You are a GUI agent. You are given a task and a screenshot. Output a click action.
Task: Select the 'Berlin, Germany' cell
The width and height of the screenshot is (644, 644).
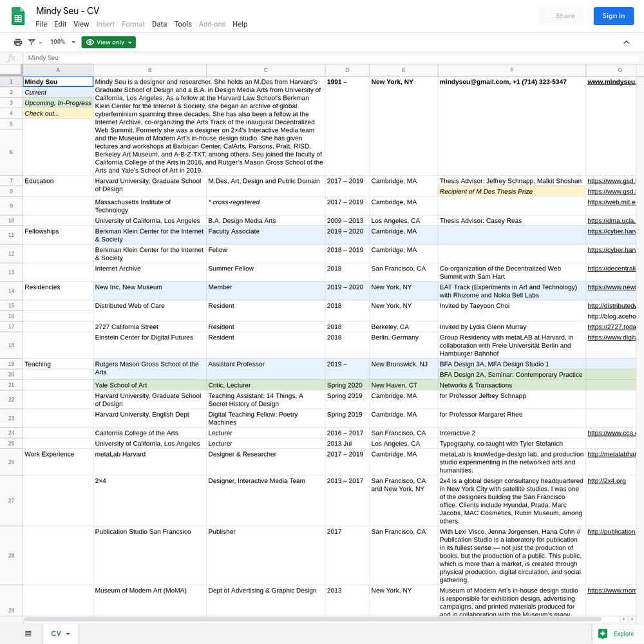coord(403,345)
